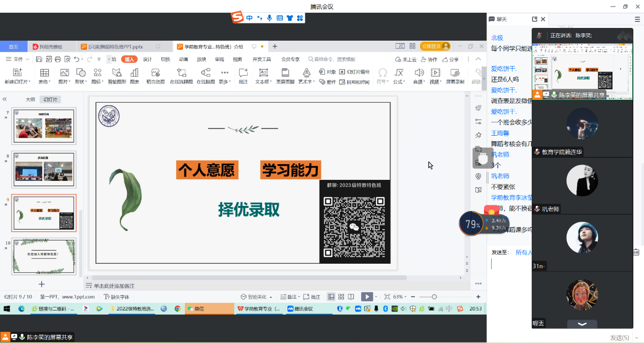Screen dimensions: 644x343
Task: Click the 文本框 text box icon
Action: [x=264, y=73]
